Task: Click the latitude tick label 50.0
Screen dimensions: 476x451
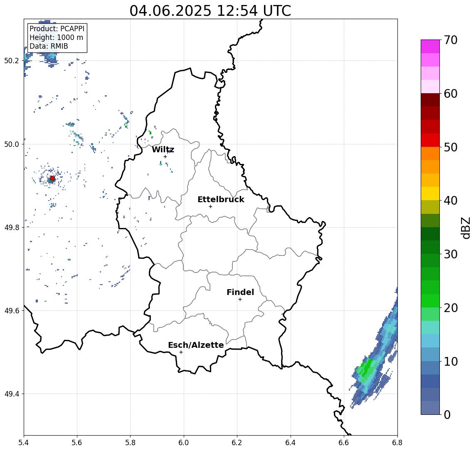Action: click(11, 144)
